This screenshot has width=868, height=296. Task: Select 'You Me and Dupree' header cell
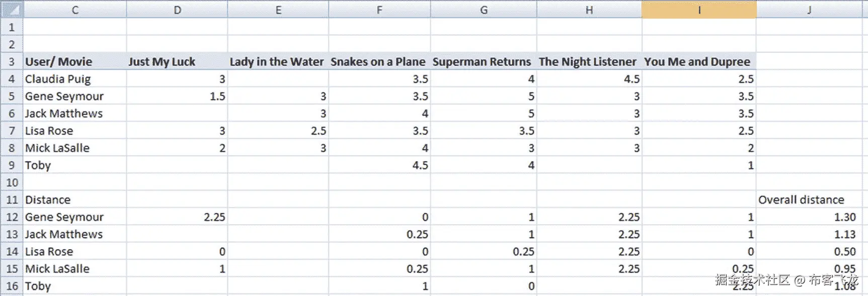(699, 62)
